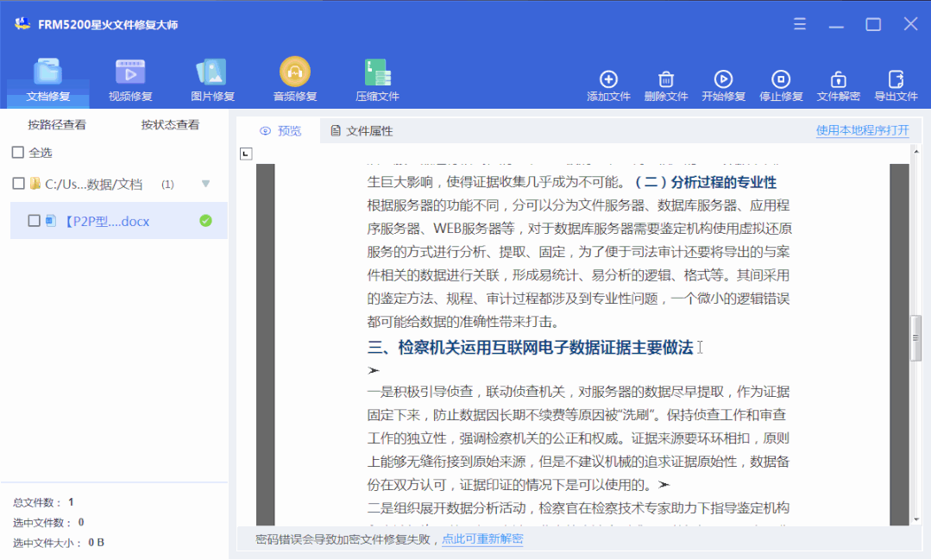Click the preview scrollbar thumb
This screenshot has width=931, height=560.
coord(916,338)
